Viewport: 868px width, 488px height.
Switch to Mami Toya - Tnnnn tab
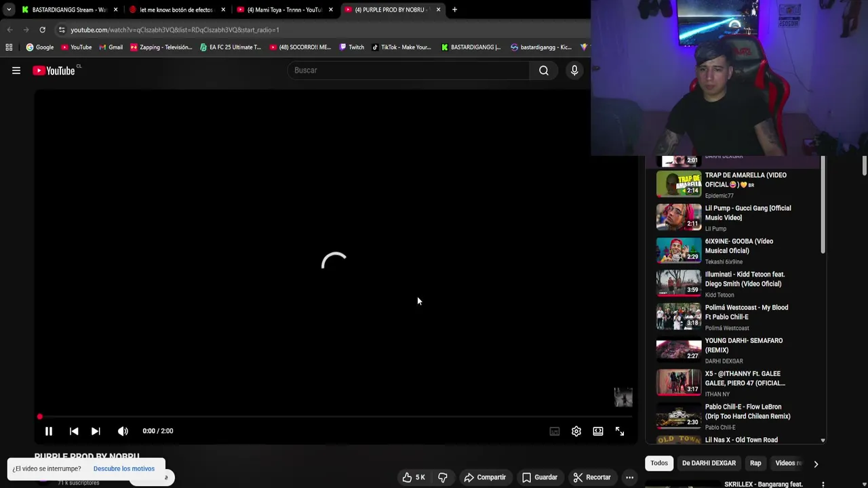(x=283, y=9)
